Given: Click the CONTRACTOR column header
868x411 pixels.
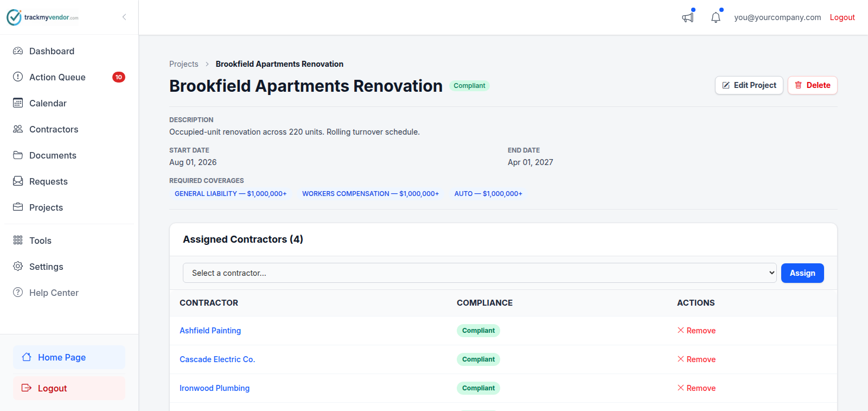Looking at the screenshot, I should [209, 303].
